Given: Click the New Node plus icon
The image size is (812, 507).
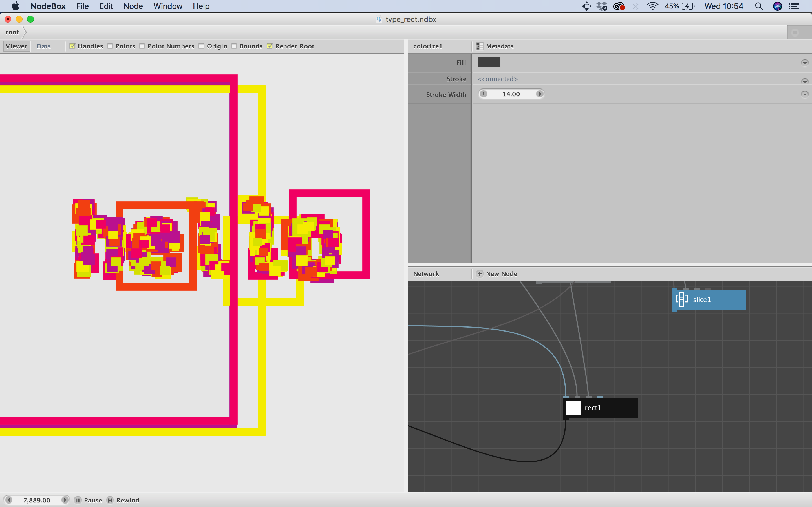Looking at the screenshot, I should click(x=480, y=273).
